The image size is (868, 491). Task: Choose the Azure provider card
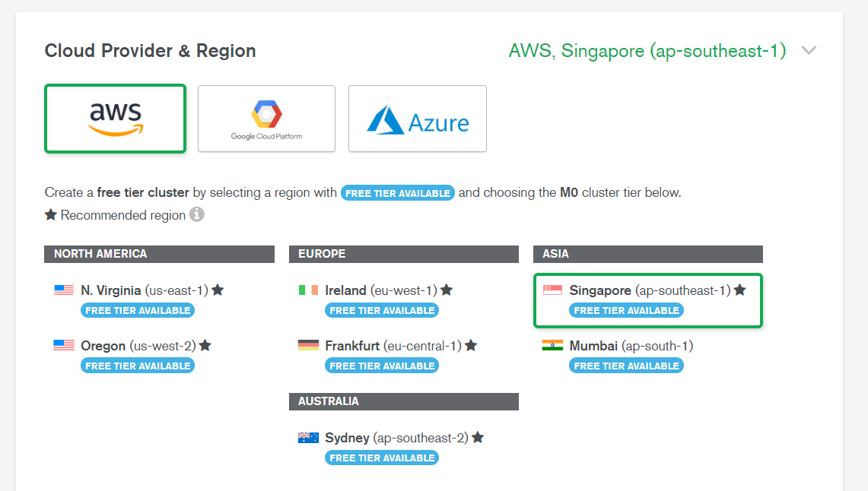418,119
